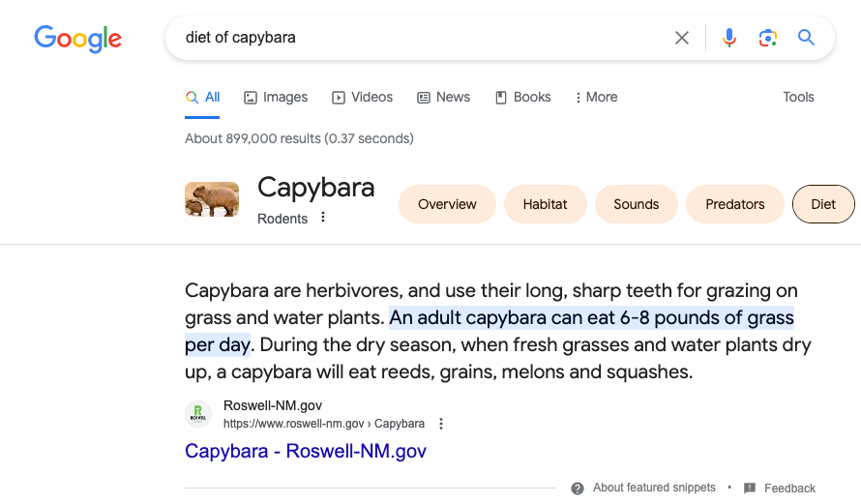
Task: Start voice search with microphone icon
Action: [x=729, y=38]
